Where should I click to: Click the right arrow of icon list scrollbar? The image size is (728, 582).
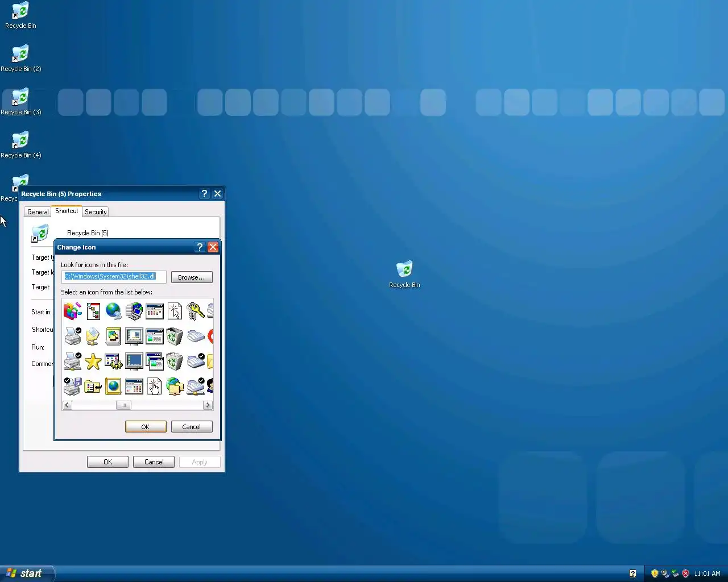(x=208, y=405)
